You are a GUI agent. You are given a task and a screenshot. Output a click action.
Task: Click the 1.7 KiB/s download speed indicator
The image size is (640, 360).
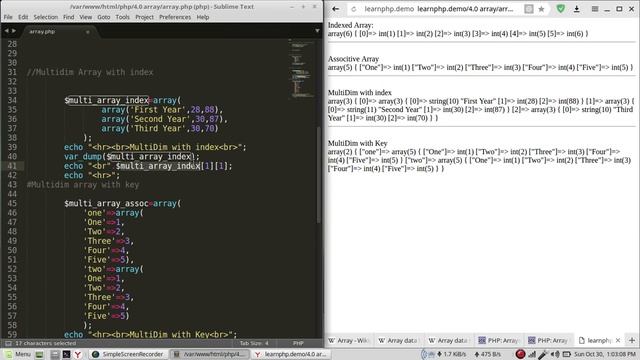pyautogui.click(x=451, y=354)
